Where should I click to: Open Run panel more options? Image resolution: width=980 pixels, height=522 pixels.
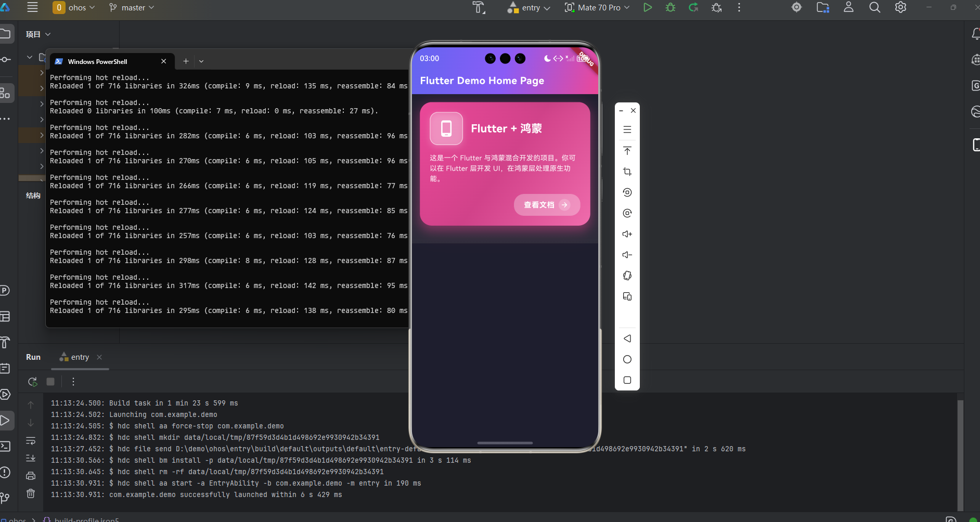click(73, 382)
